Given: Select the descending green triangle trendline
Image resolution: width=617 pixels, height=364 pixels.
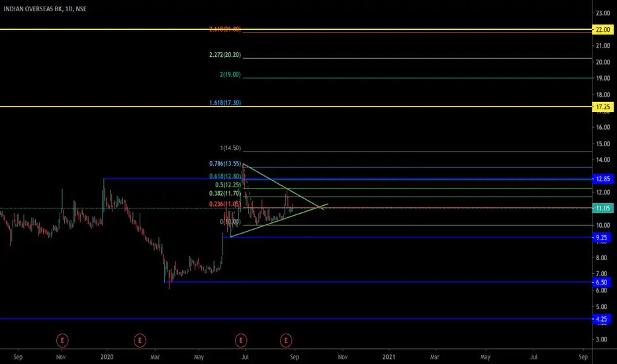Looking at the screenshot, I should pos(283,187).
